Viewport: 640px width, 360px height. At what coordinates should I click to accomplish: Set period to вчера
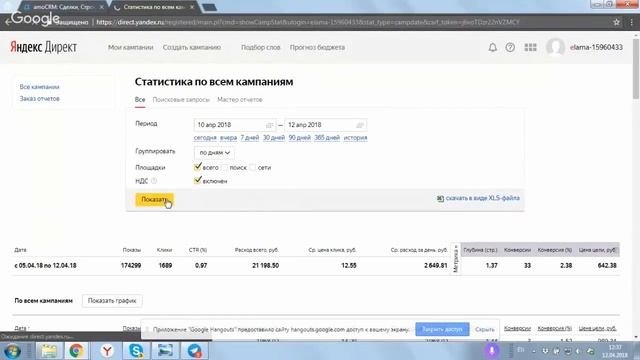229,138
